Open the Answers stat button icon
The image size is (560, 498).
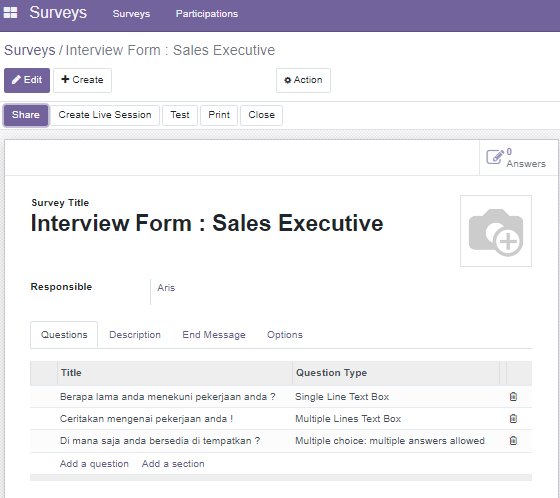[x=495, y=157]
